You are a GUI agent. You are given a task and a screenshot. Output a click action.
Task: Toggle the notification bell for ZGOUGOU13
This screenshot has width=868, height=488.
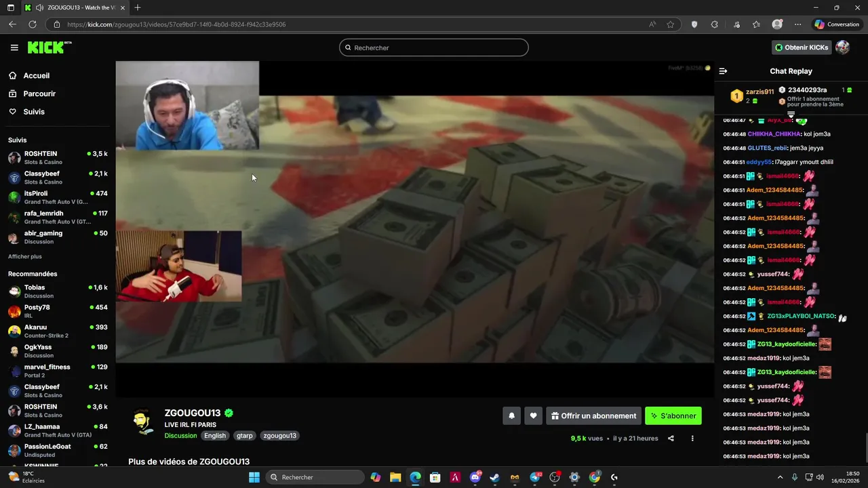pos(512,416)
